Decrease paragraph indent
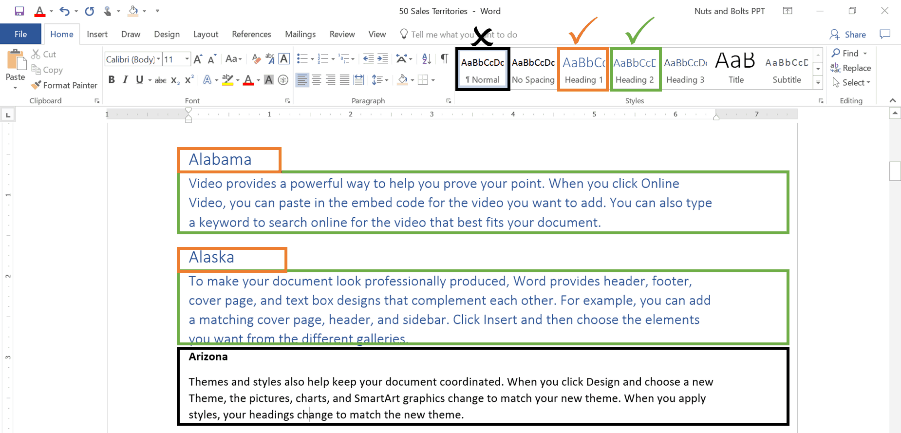Screen dimensions: 901x433 (368, 59)
